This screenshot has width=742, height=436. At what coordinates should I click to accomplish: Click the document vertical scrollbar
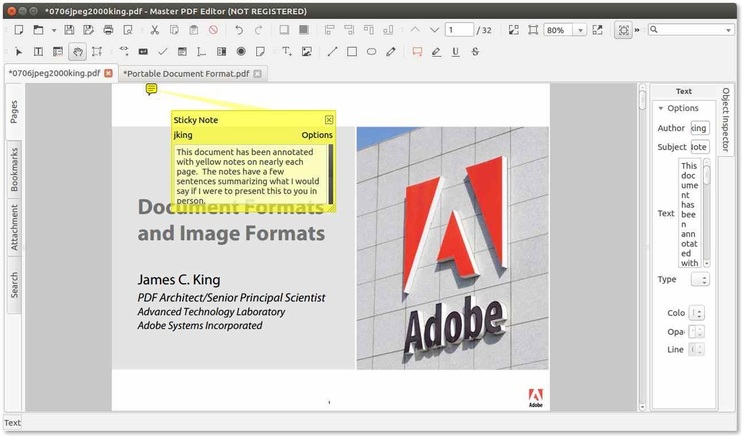point(642,246)
